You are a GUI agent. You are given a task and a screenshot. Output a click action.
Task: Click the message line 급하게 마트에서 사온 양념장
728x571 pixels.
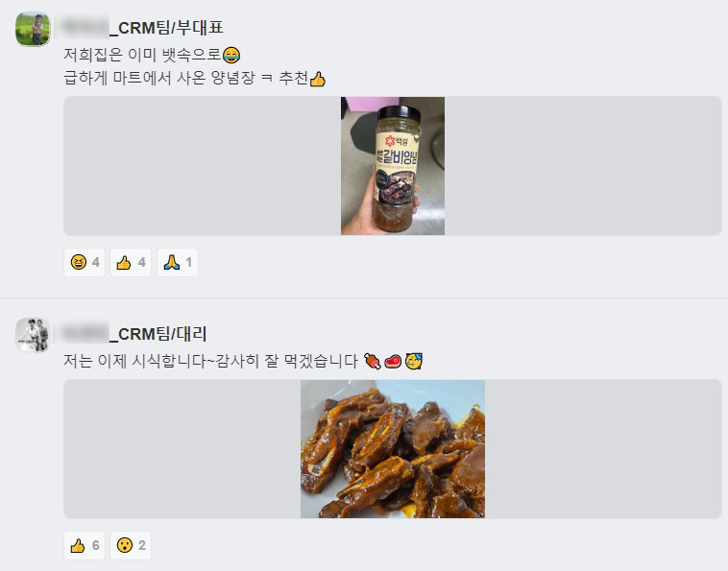[159, 78]
